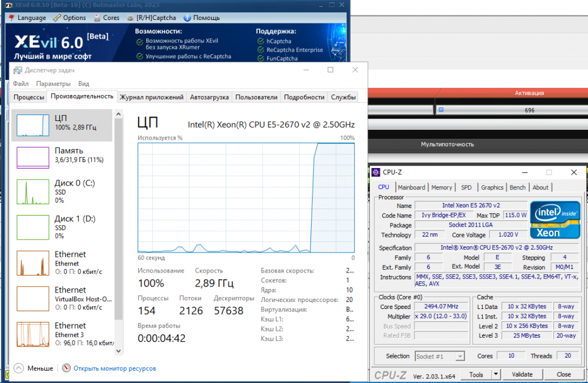
Task: Click the Cores menu icon in XEvil
Action: [97, 18]
